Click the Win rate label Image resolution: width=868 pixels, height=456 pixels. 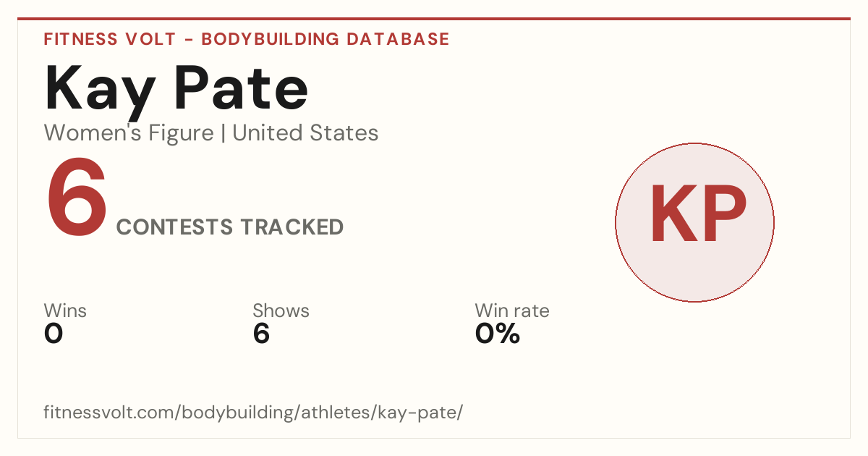pyautogui.click(x=512, y=311)
